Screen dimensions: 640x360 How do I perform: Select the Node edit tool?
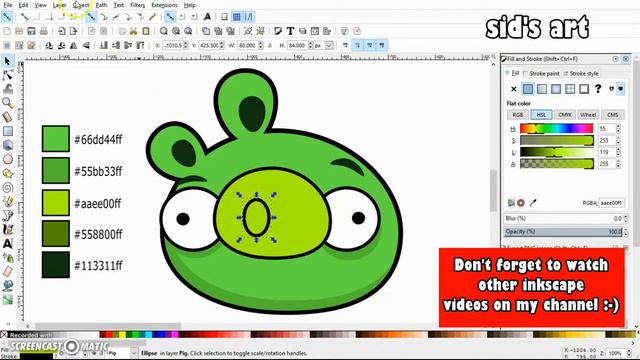click(7, 75)
